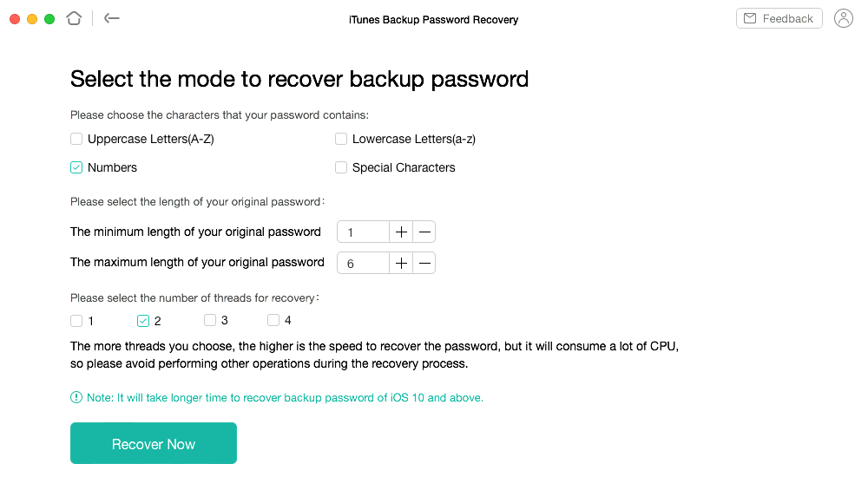Enable Uppercase Letters(A-Z) checkbox
Image resolution: width=868 pixels, height=503 pixels.
click(x=76, y=139)
